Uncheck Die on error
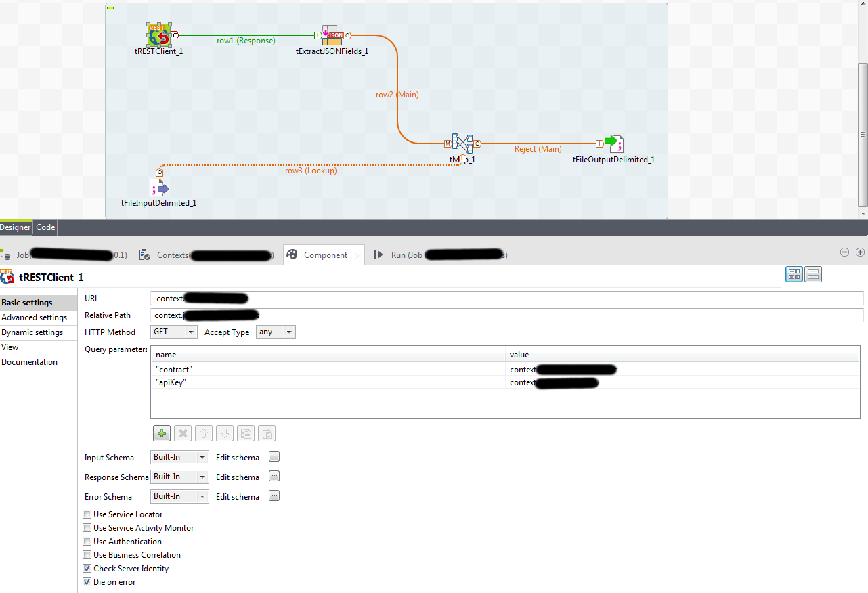Image resolution: width=868 pixels, height=593 pixels. [x=87, y=581]
